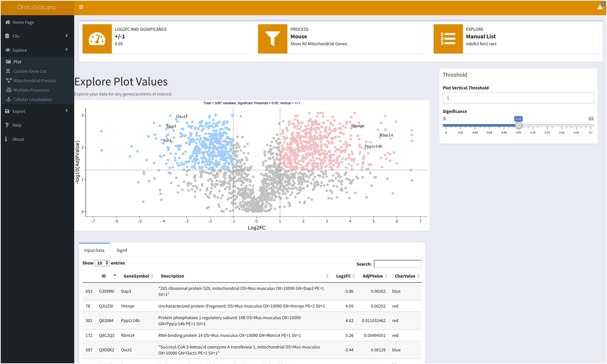Switch to the Signif tab
Image resolution: width=607 pixels, height=364 pixels.
tap(122, 250)
